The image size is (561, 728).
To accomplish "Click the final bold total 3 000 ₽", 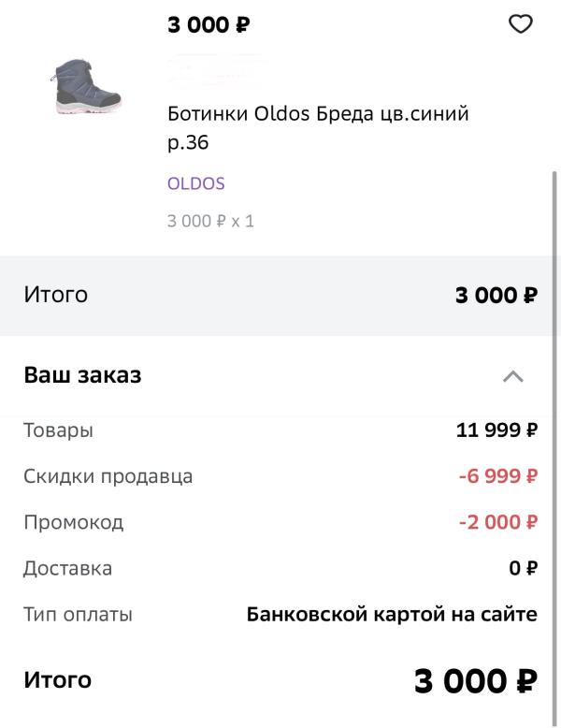I will point(475,682).
